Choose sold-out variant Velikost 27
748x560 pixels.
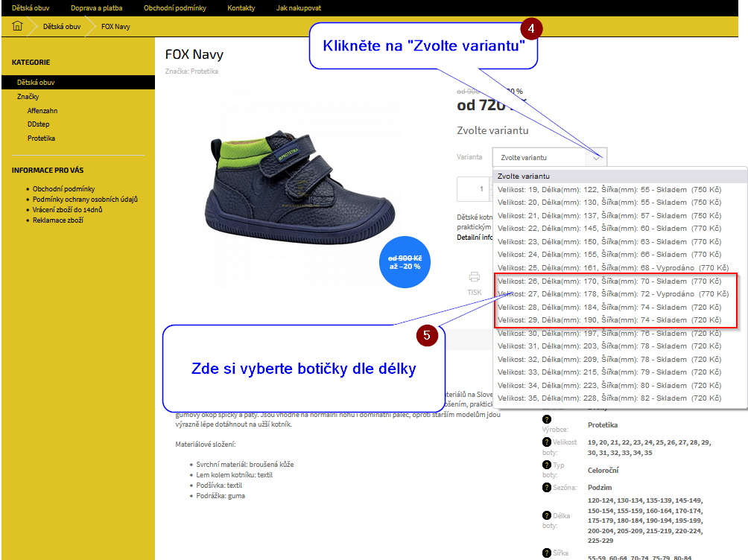coord(620,294)
